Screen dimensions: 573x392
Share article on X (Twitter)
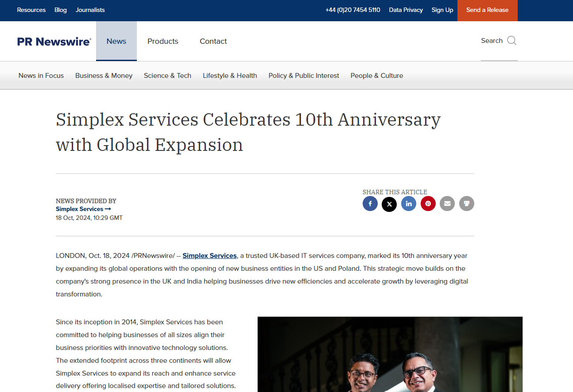[389, 204]
